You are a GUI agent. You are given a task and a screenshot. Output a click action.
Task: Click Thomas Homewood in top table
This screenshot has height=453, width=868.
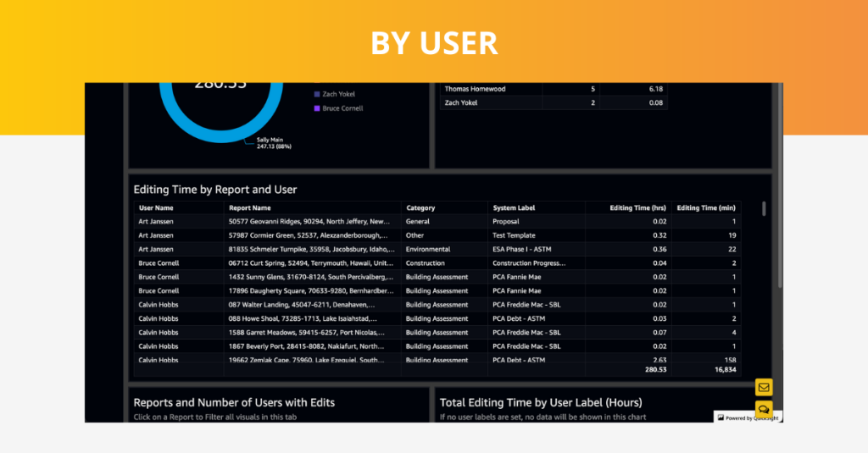475,89
